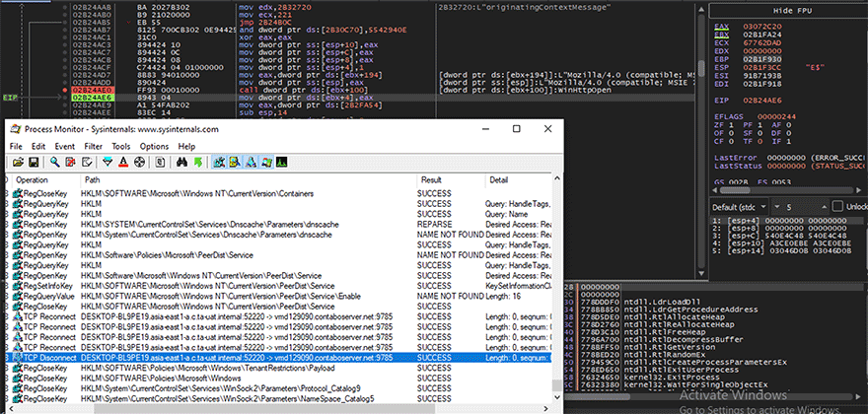
Task: Toggle red breakpoint at address 02B24AE0
Action: [x=65, y=89]
